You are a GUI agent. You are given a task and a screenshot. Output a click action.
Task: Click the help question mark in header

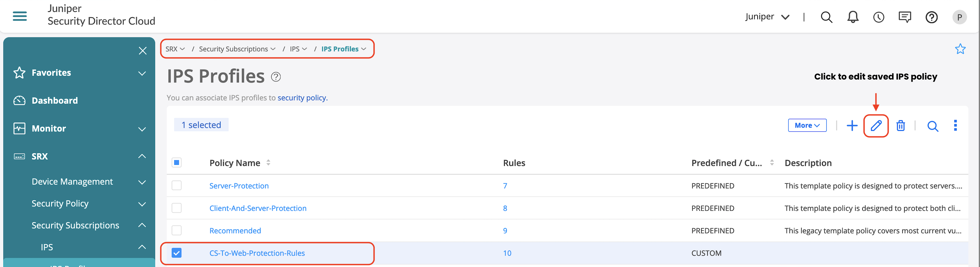(931, 17)
